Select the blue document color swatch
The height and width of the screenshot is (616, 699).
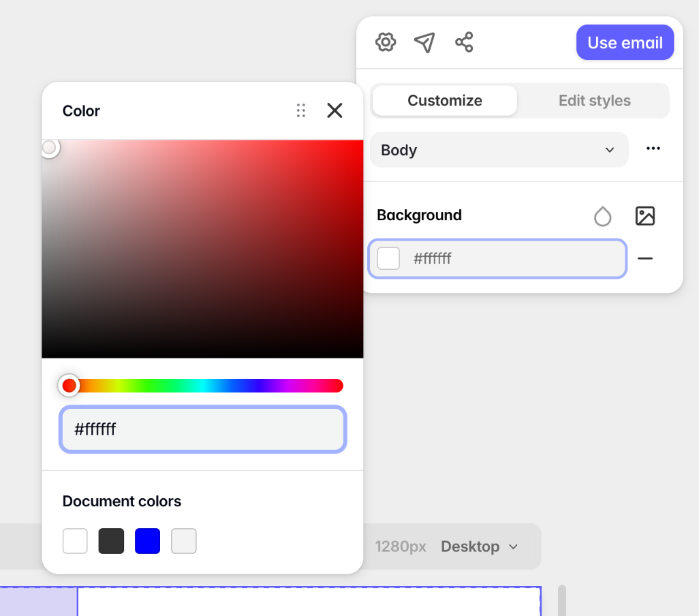coord(147,540)
